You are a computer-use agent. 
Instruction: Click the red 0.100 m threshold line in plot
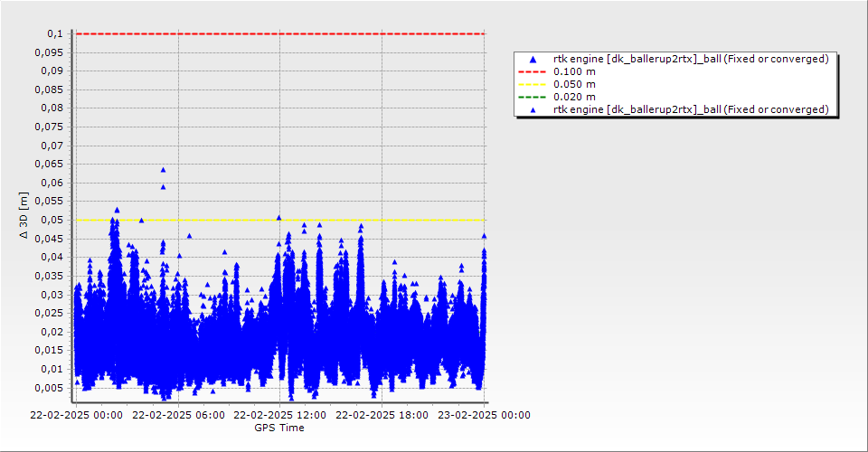click(x=280, y=33)
